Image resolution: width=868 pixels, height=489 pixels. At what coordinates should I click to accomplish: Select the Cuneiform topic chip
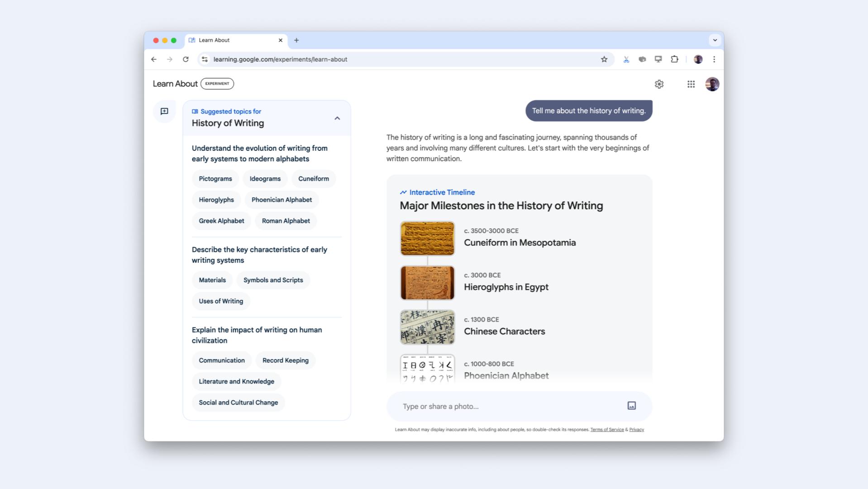point(313,179)
